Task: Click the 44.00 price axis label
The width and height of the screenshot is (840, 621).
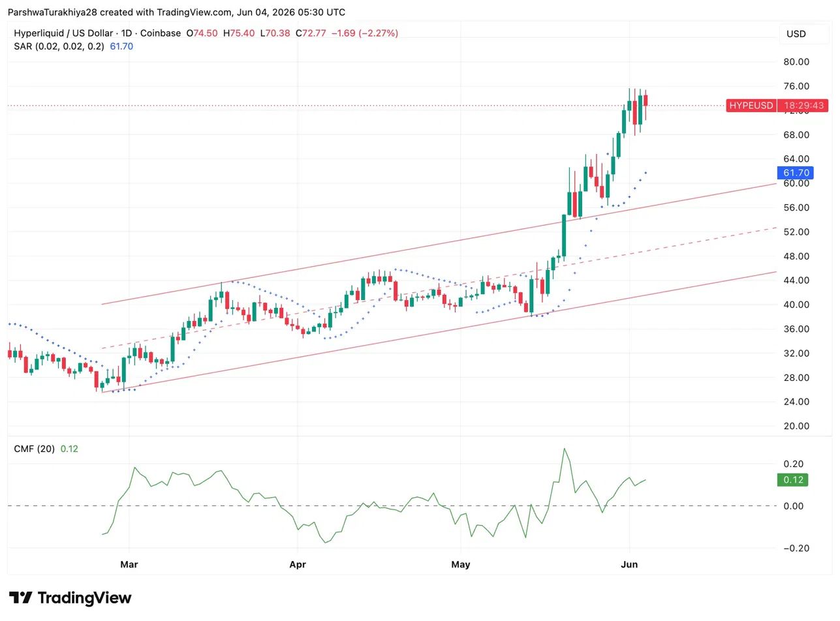Action: pos(796,280)
